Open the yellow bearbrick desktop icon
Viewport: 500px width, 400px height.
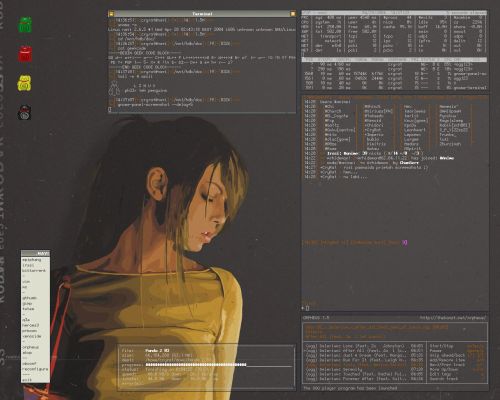click(x=24, y=83)
